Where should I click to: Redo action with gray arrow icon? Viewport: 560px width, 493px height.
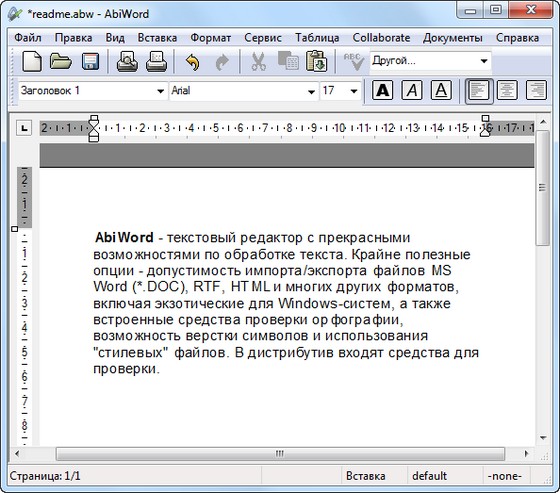pos(222,62)
